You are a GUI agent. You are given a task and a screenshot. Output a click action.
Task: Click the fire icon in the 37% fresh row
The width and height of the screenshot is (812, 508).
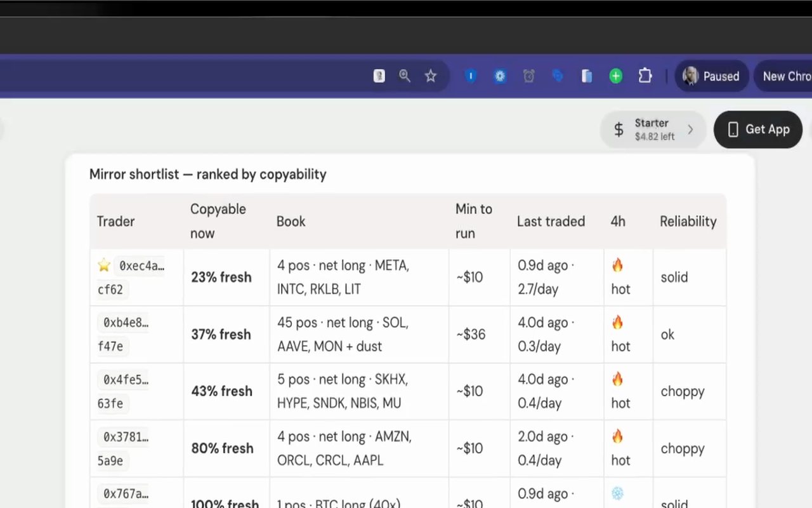click(618, 323)
